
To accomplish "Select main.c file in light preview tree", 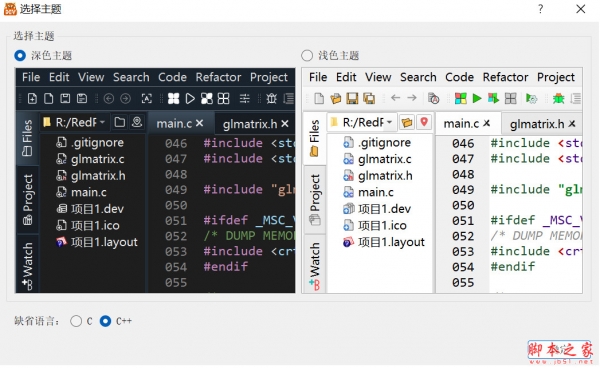I will point(368,192).
